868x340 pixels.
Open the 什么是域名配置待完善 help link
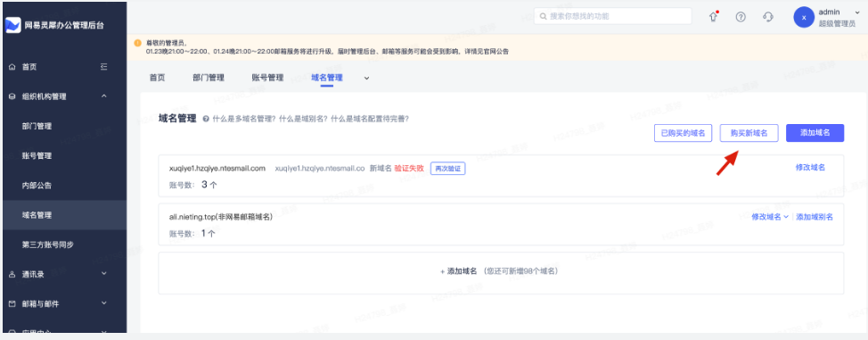[x=370, y=119]
